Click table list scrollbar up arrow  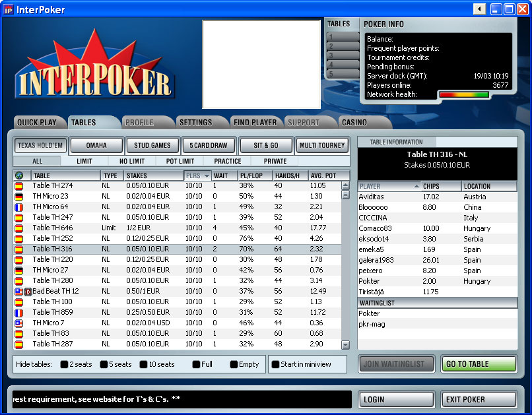(x=345, y=186)
